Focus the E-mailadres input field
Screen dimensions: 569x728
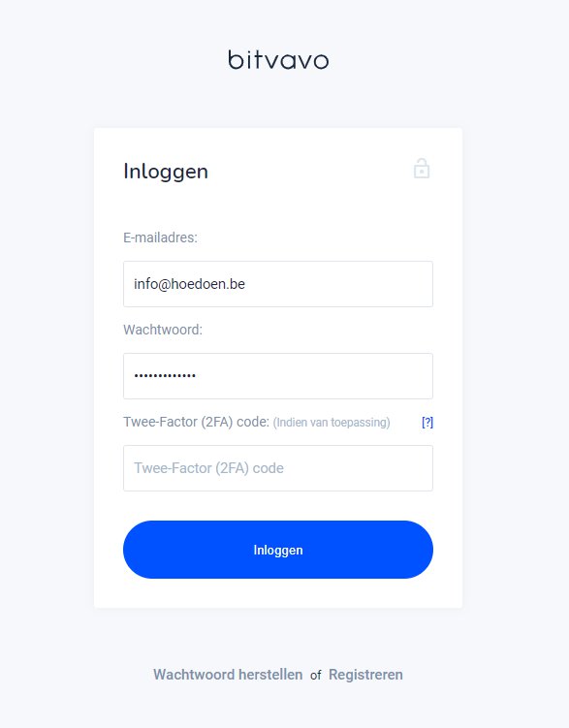(278, 284)
